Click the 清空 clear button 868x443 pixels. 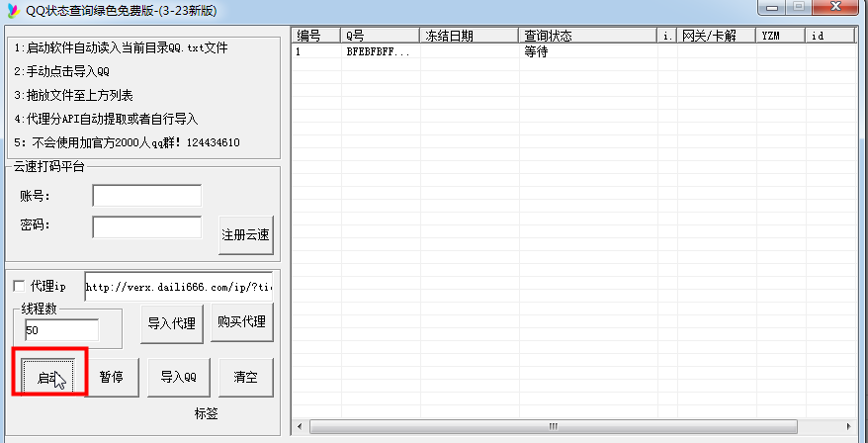pos(246,377)
